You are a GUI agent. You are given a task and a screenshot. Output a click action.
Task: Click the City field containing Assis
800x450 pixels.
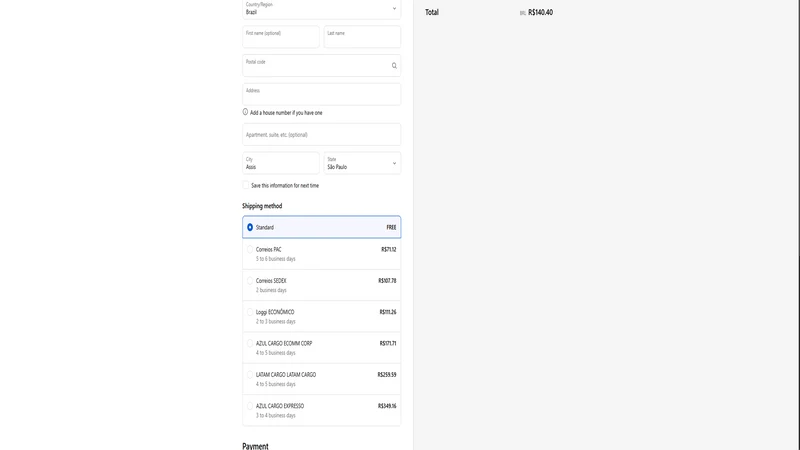coord(281,163)
